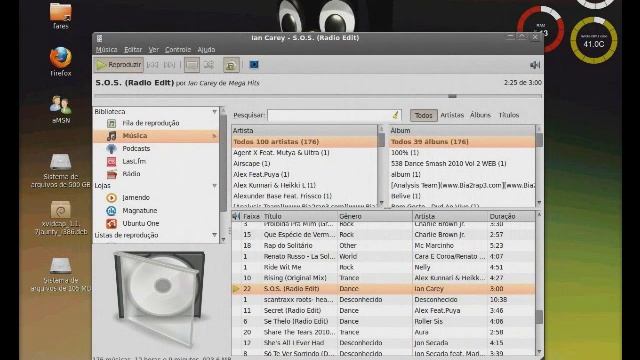Viewport: 640px width, 360px height.
Task: Click the play arrow on S.O.S. row
Action: tap(236, 289)
